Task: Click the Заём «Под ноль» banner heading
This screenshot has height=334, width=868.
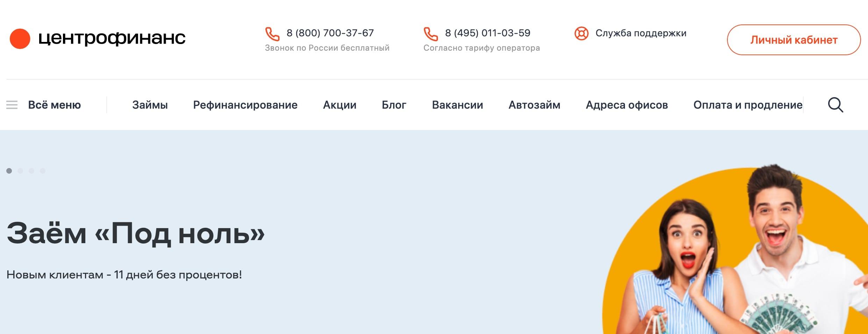Action: 136,233
